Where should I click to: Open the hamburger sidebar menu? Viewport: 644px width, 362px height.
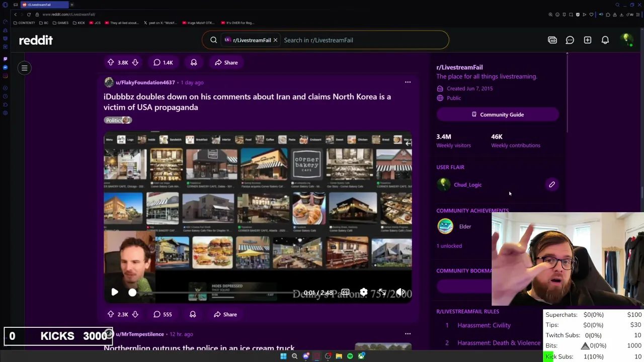24,68
